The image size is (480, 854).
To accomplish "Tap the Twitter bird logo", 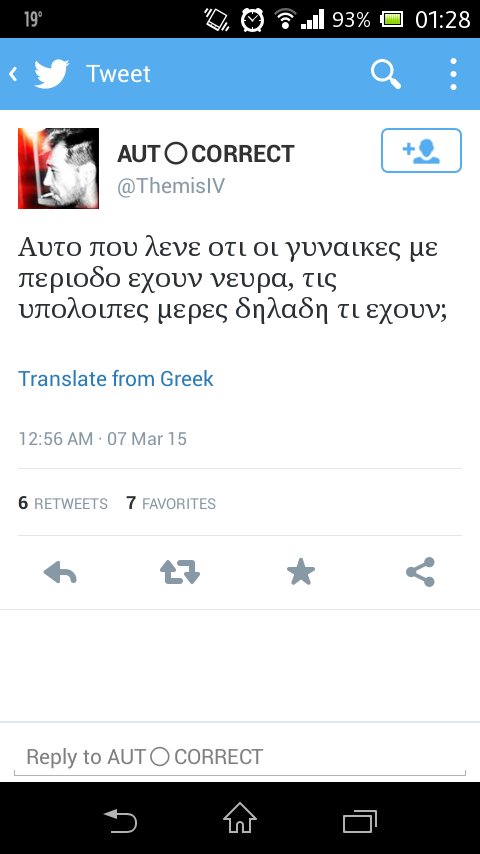I will click(52, 74).
